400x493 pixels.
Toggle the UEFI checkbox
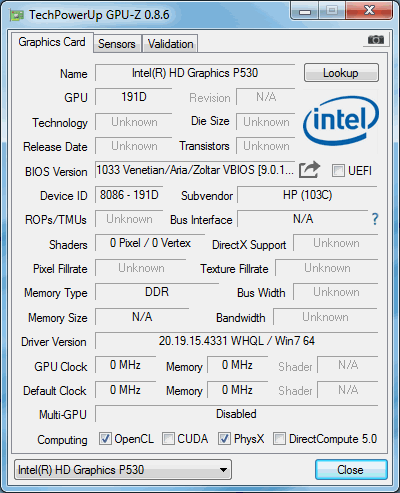click(338, 171)
